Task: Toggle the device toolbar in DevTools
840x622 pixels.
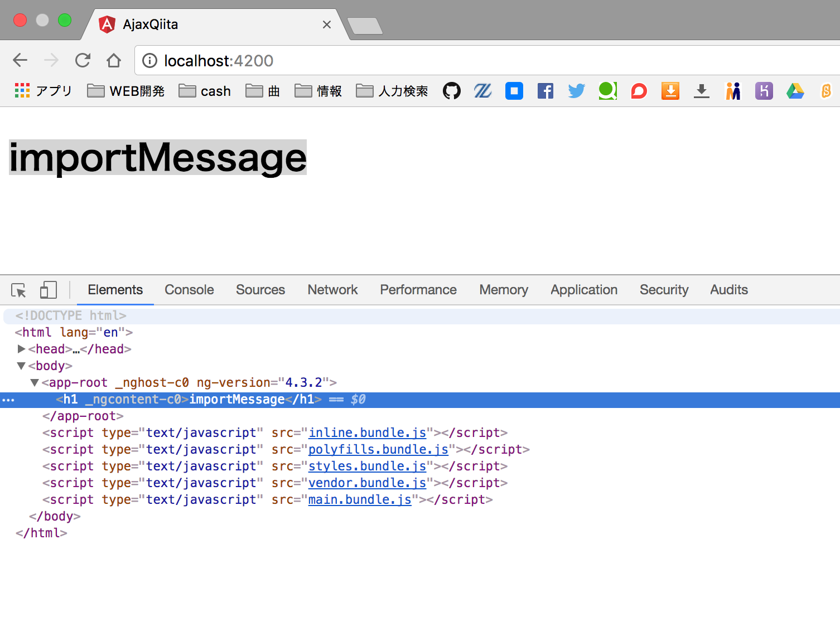Action: 49,290
